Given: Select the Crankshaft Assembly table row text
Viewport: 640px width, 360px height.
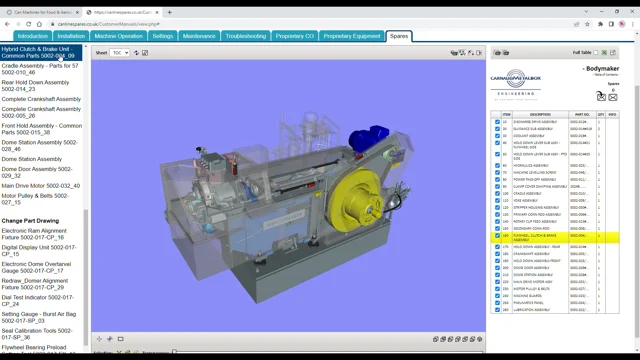Looking at the screenshot, I should tap(531, 254).
